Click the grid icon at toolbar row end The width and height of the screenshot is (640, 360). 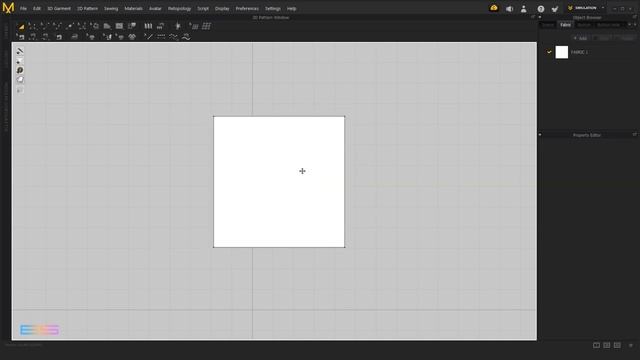pyautogui.click(x=207, y=26)
